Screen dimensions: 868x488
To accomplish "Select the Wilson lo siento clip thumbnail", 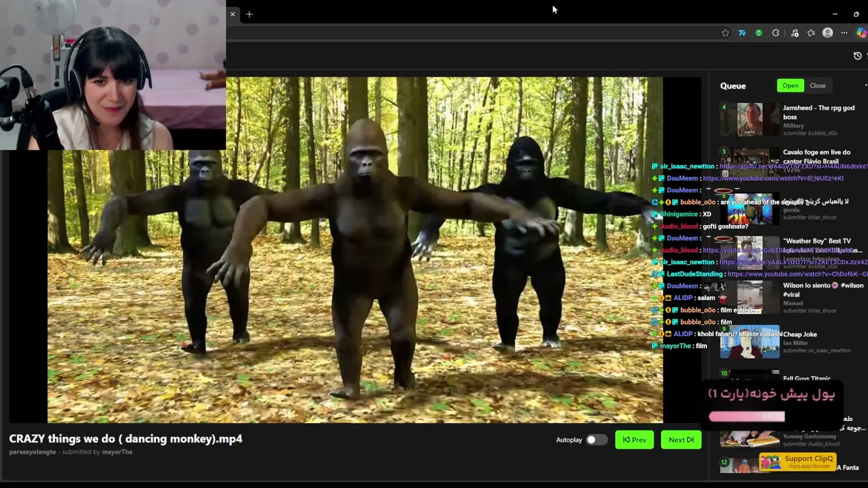I will [x=749, y=297].
